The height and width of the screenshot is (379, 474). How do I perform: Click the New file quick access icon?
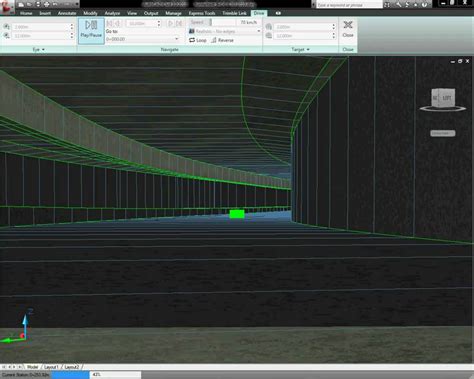click(x=21, y=4)
